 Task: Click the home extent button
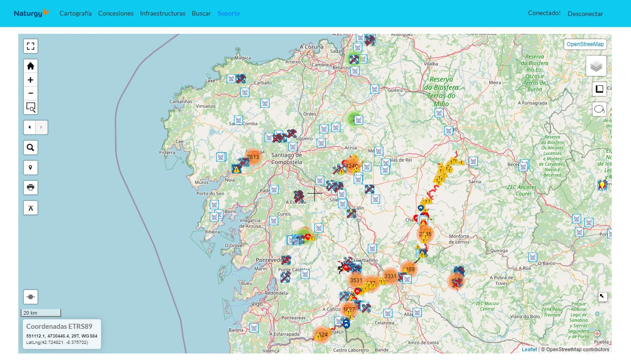point(31,66)
